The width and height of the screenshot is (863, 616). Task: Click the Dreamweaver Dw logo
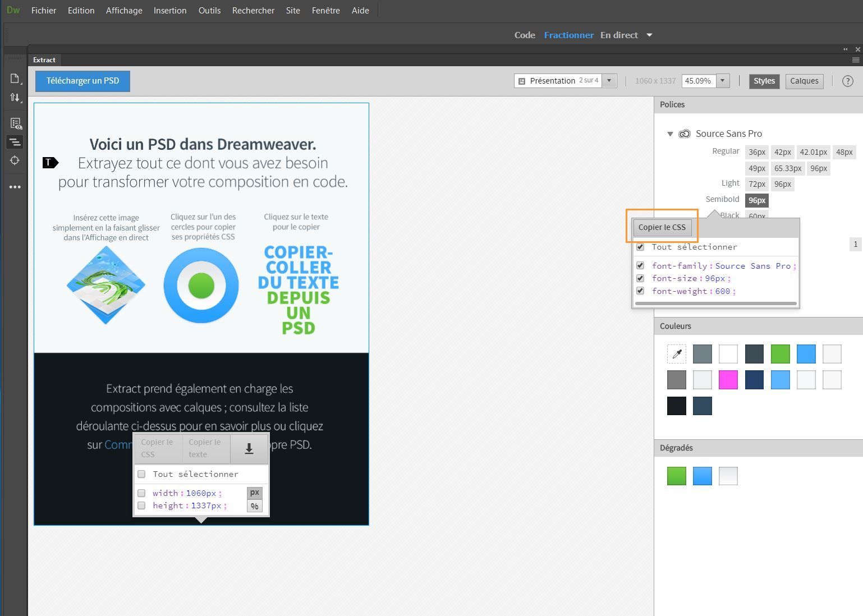click(x=13, y=10)
